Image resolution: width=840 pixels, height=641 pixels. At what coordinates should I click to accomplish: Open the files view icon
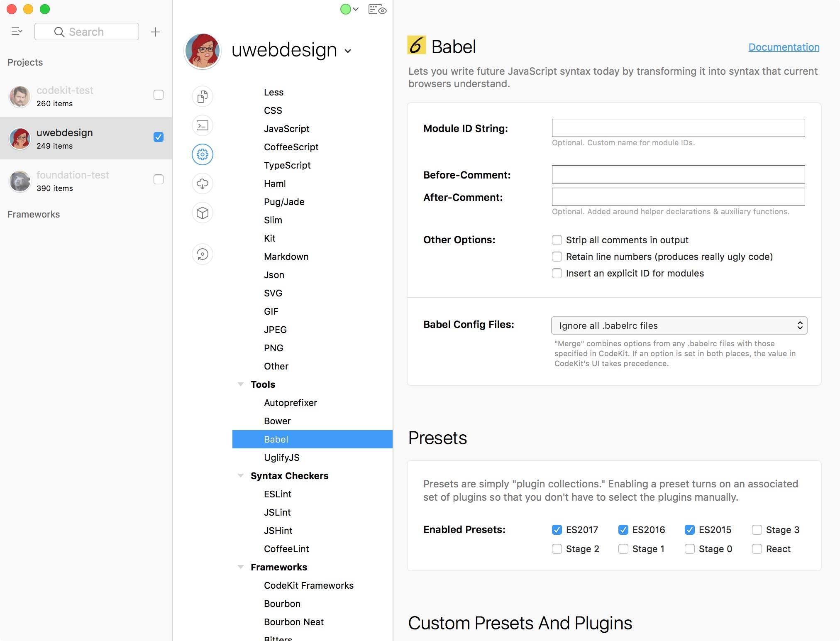click(x=203, y=96)
